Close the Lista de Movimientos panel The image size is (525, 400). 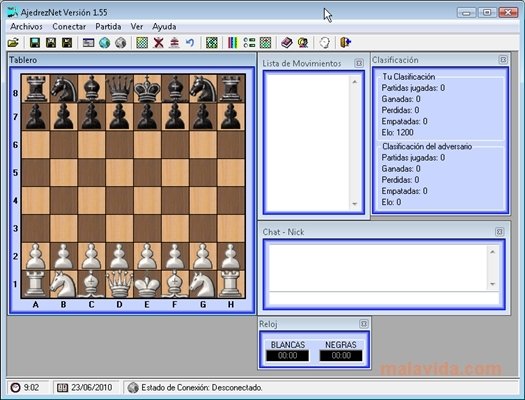coord(359,63)
